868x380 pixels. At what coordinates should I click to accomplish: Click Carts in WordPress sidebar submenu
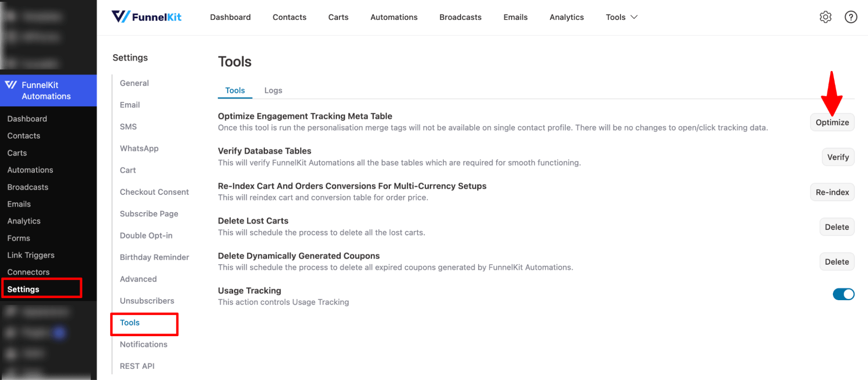tap(17, 153)
